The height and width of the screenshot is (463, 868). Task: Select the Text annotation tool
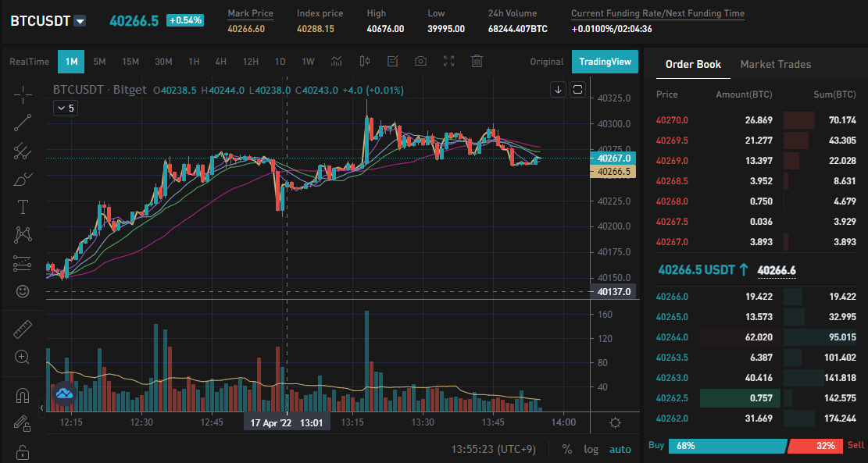(x=23, y=208)
